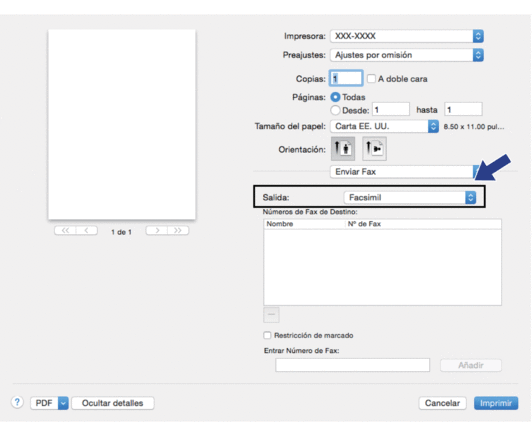Enable the A doble cara checkbox
Image resolution: width=532 pixels, height=435 pixels.
(x=372, y=79)
